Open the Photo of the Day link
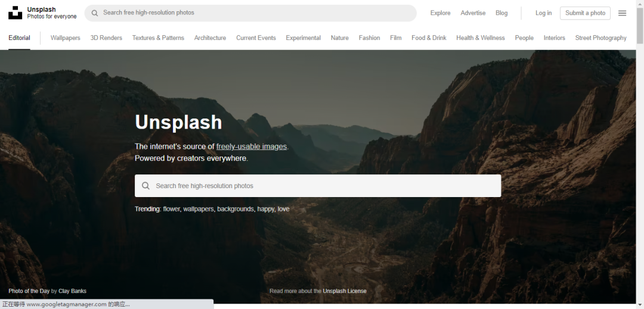The height and width of the screenshot is (309, 644). 29,291
